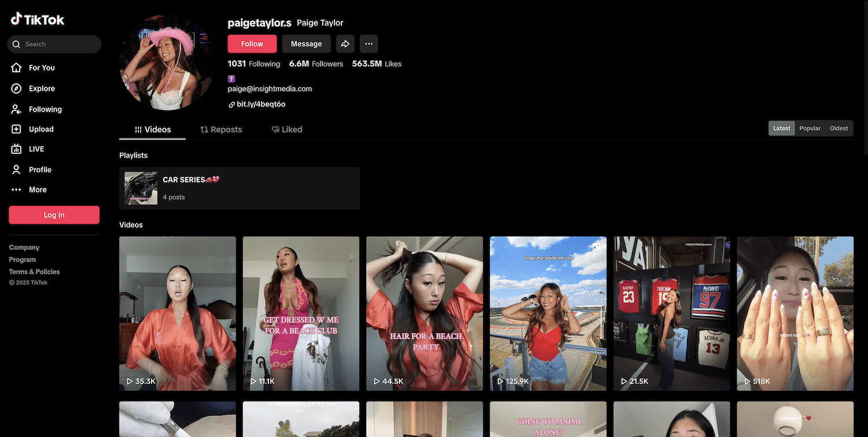Screen dimensions: 868x437
Task: Click the Profile person icon
Action: click(17, 170)
